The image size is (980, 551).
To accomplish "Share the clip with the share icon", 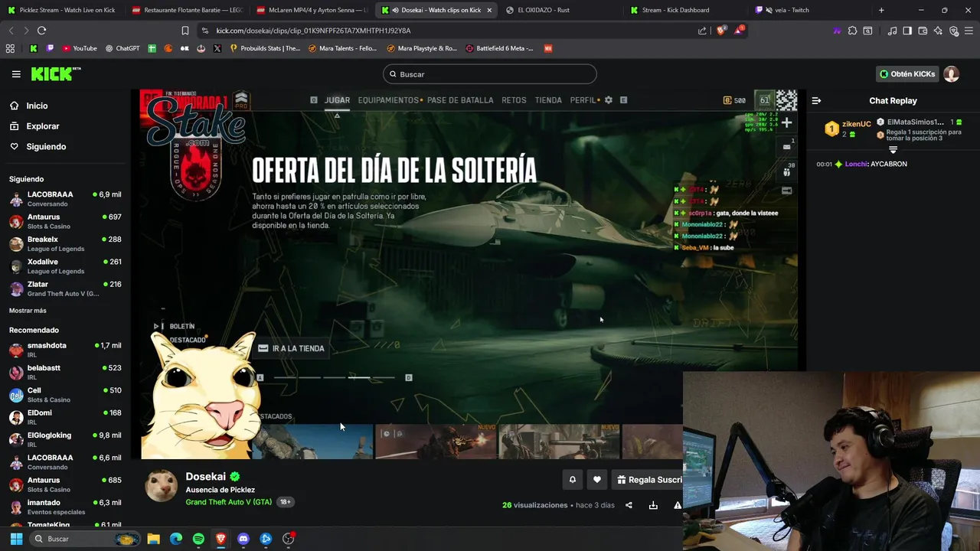I will click(x=629, y=505).
